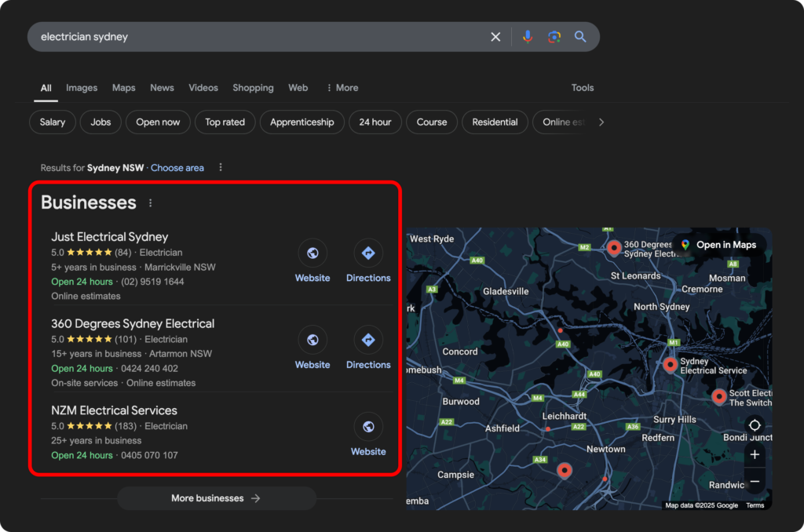Switch to the Web tab
Screen dimensions: 804x532
coord(298,88)
